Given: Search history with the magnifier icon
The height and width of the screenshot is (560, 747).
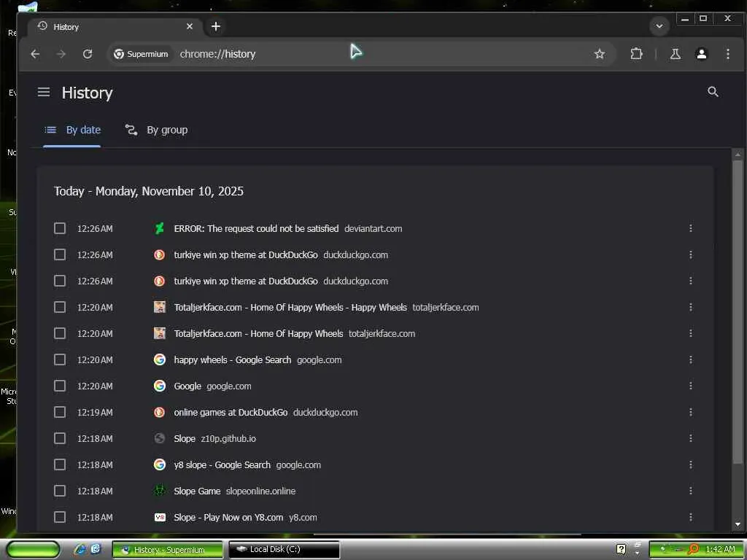Looking at the screenshot, I should [713, 91].
